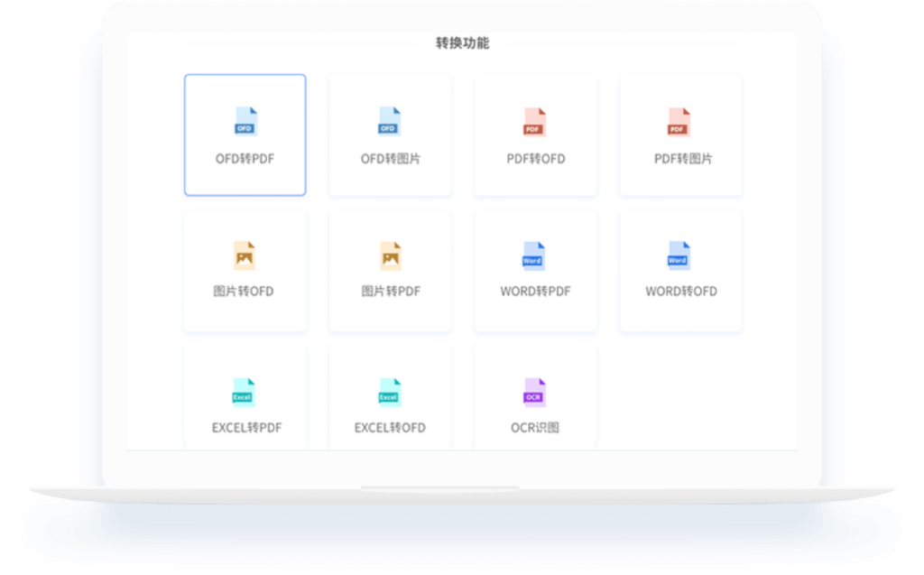Click the purple OCR icon above OCR识图
The image size is (924, 575).
534,393
